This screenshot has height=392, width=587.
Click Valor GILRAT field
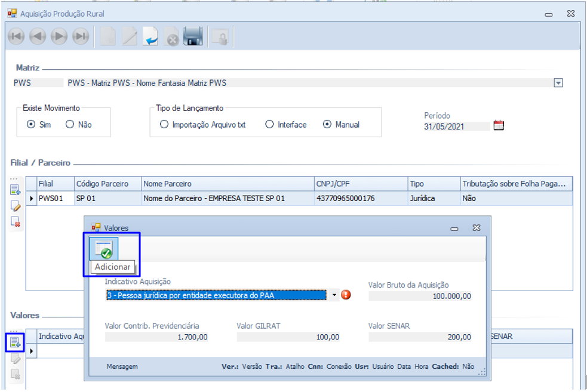pos(288,337)
